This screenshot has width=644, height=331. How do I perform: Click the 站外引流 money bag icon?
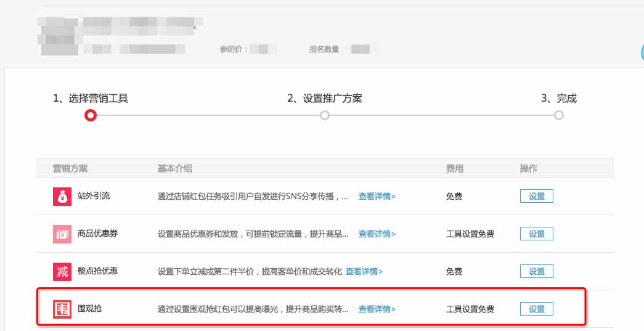62,196
